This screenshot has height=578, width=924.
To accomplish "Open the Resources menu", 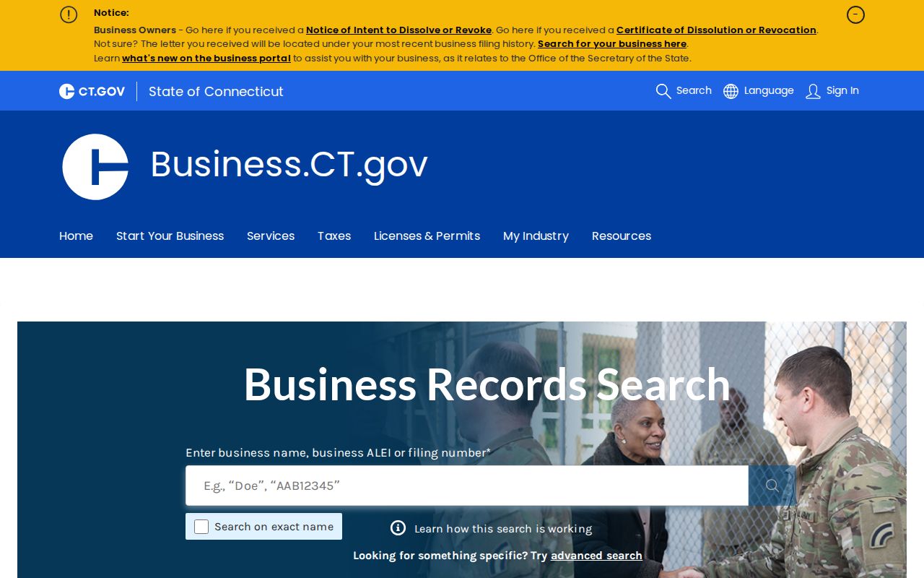I will coord(622,236).
